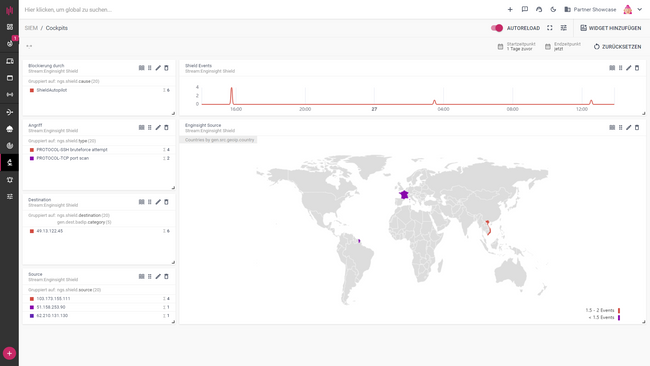Open fullscreen mode icon next to Autoreload
Screen dimensions: 650x366
pos(550,28)
